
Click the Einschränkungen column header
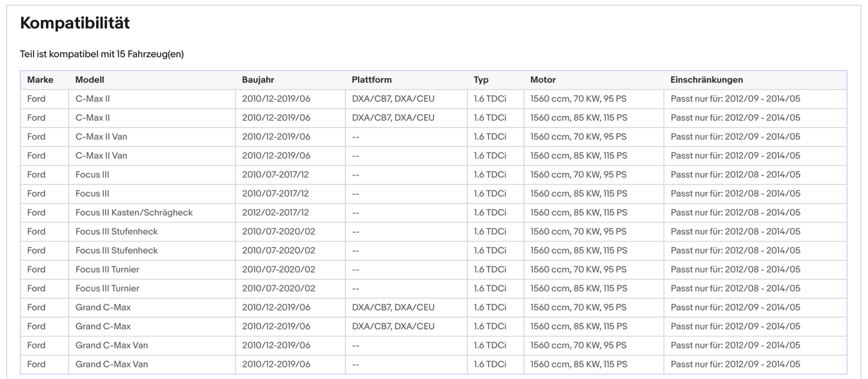point(706,80)
